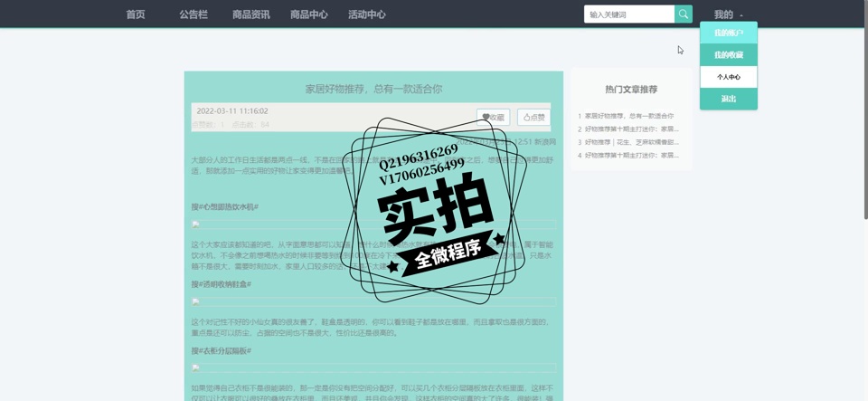868x401 pixels.
Task: Choose 退出 to log out
Action: pos(728,99)
